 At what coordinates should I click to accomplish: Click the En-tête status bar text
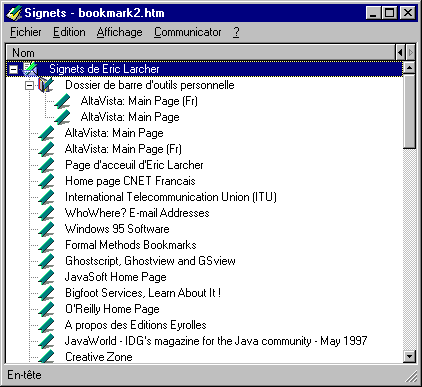pyautogui.click(x=24, y=375)
